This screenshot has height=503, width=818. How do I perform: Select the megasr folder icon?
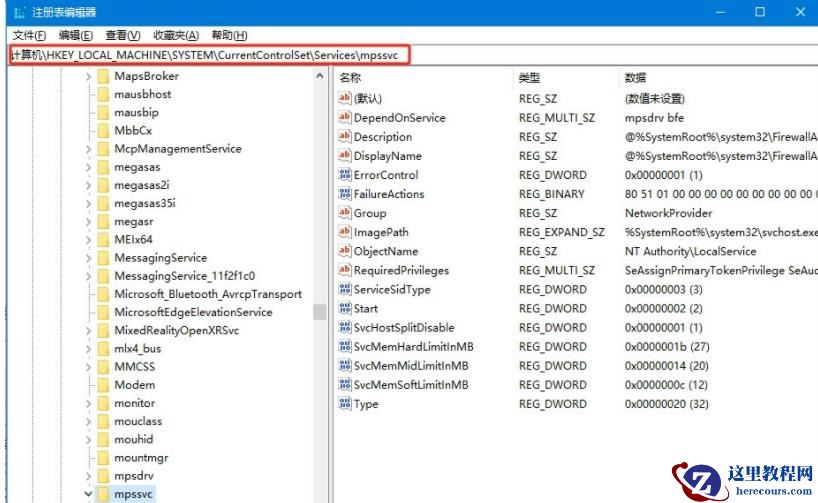tap(103, 222)
